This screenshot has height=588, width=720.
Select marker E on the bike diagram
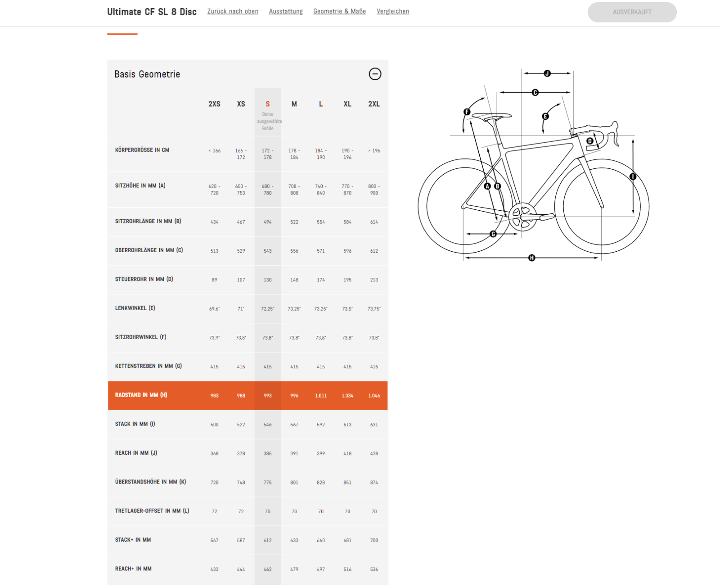click(545, 116)
